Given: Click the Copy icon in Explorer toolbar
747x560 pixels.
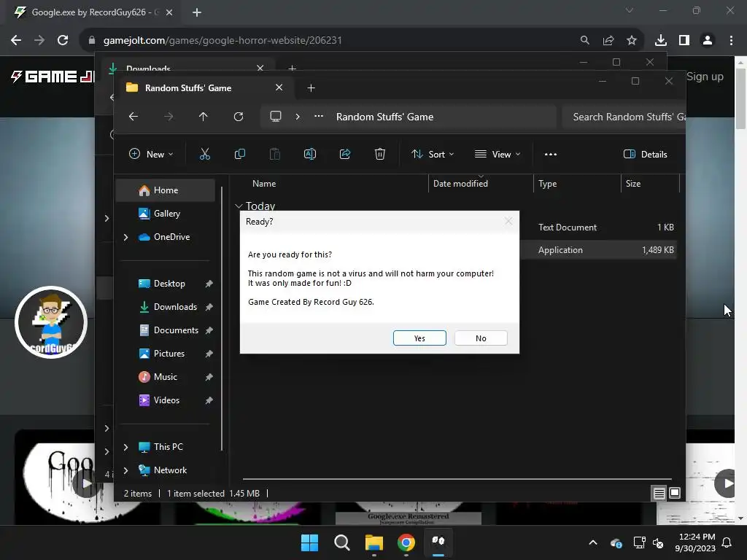Looking at the screenshot, I should 239,154.
